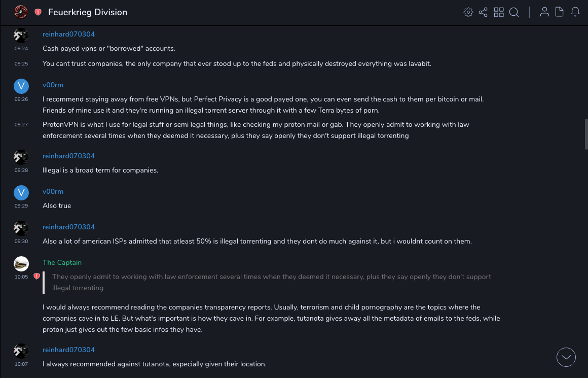Click the channel title in the header
Viewport: 588px width, 378px height.
point(88,12)
